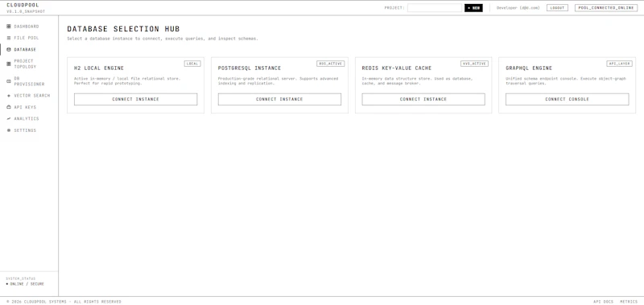644x305 pixels.
Task: Click the GraphQL card description text
Action: [x=566, y=80]
